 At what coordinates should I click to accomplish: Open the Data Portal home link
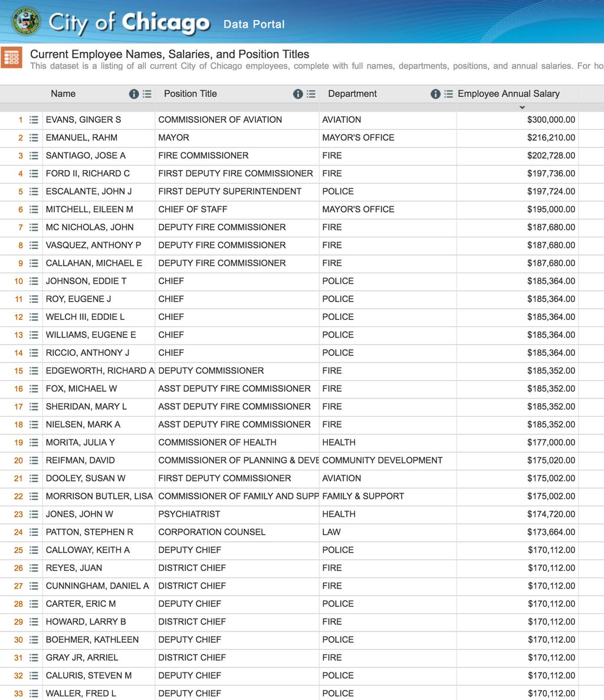pos(254,24)
